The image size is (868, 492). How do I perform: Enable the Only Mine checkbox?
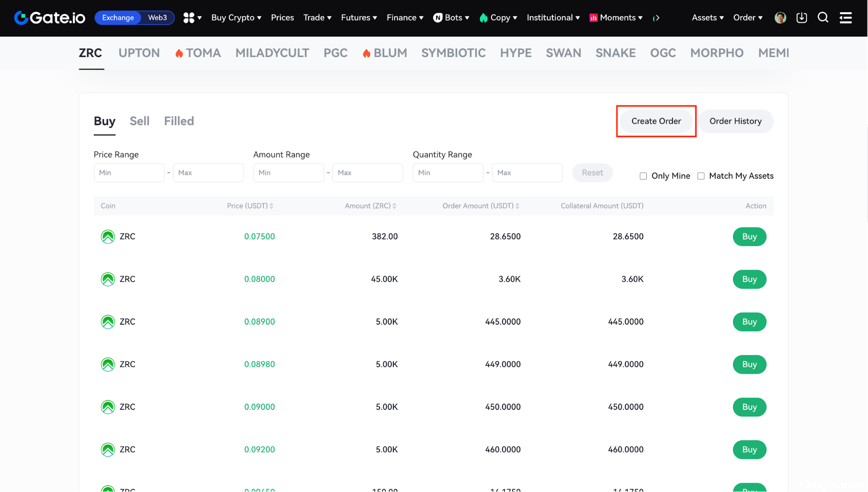coord(643,176)
